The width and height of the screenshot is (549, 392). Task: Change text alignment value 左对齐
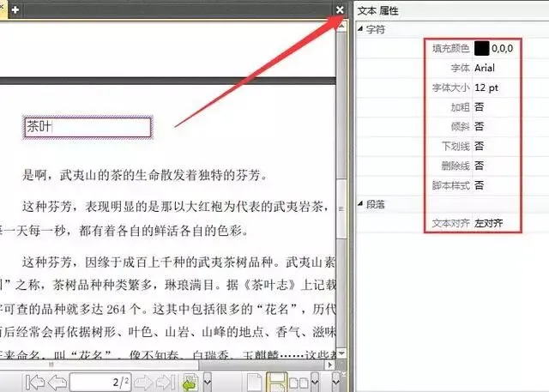point(488,223)
